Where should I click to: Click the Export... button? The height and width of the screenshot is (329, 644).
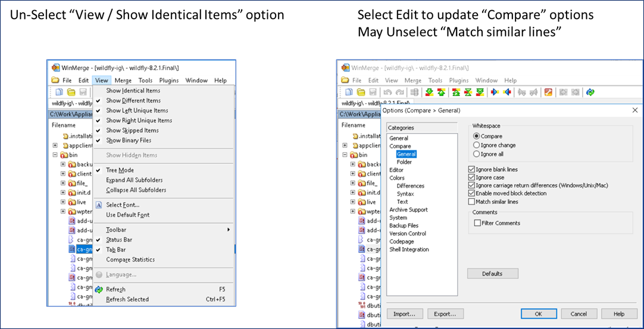(x=445, y=314)
